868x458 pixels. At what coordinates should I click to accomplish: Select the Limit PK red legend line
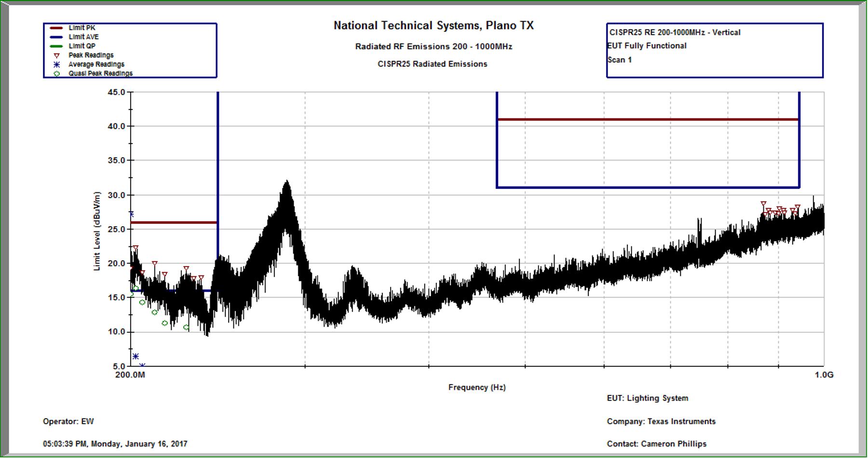56,28
